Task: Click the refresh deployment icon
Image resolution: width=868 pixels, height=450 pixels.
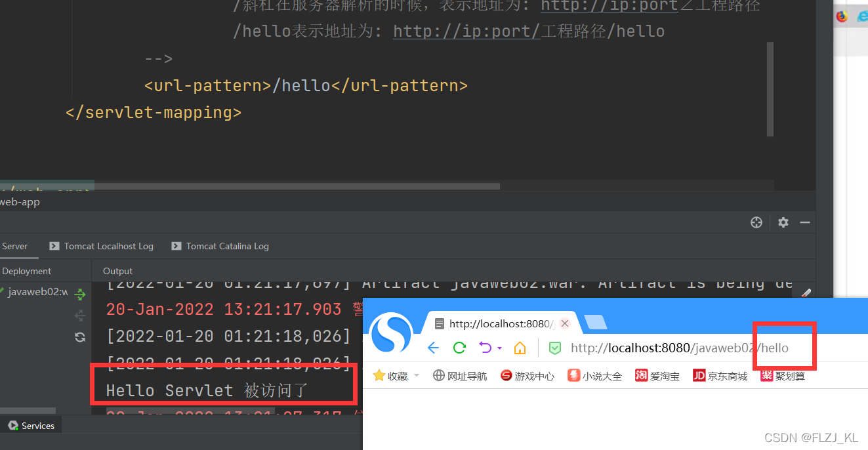Action: tap(80, 337)
